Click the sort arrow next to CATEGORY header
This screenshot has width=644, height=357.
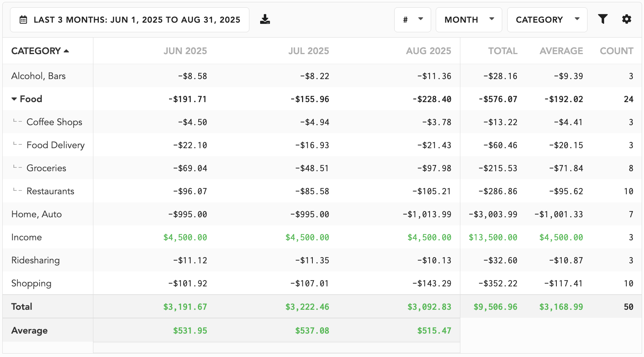click(67, 50)
